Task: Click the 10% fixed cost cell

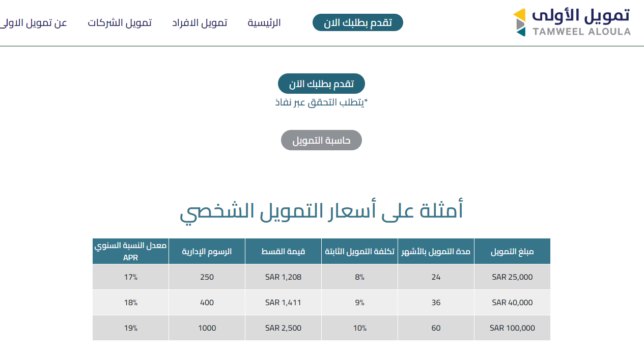Action: click(x=359, y=328)
